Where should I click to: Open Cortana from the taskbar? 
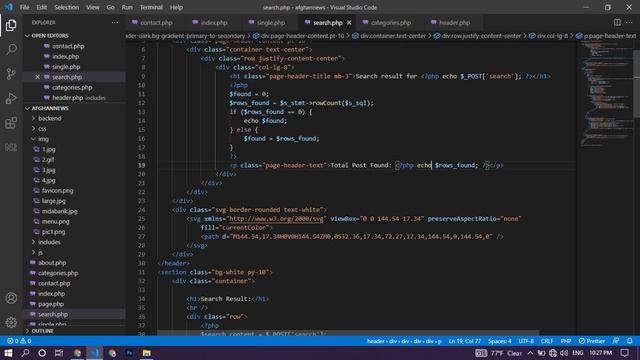pyautogui.click(x=42, y=353)
